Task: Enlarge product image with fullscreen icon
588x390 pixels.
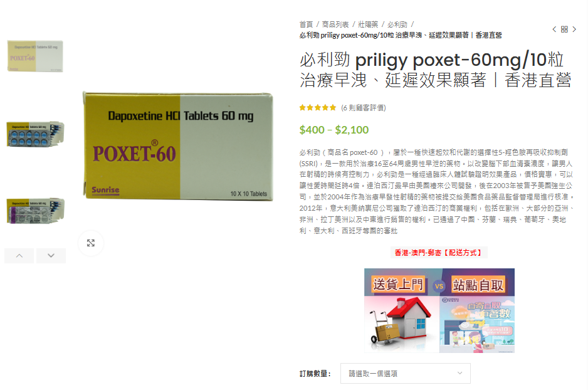Action: click(x=91, y=243)
